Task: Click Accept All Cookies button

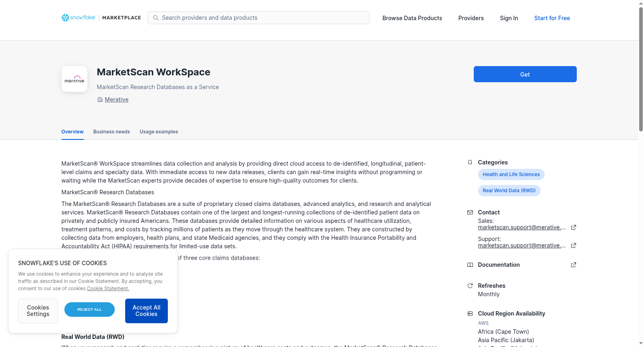Action: click(147, 311)
